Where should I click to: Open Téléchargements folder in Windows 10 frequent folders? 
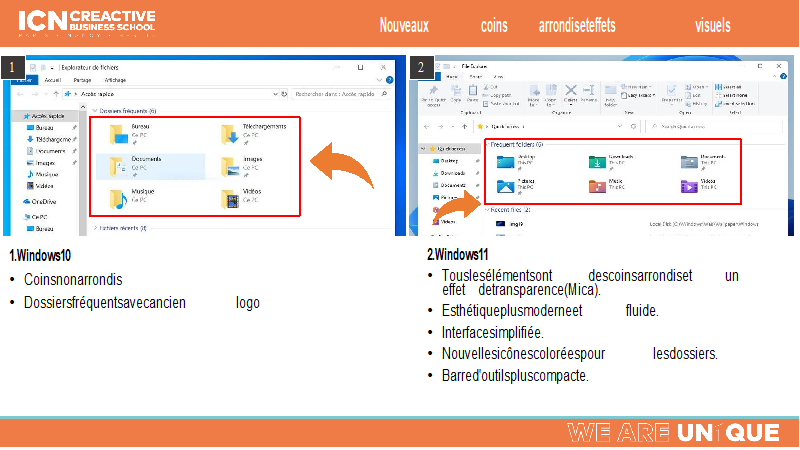pos(232,134)
